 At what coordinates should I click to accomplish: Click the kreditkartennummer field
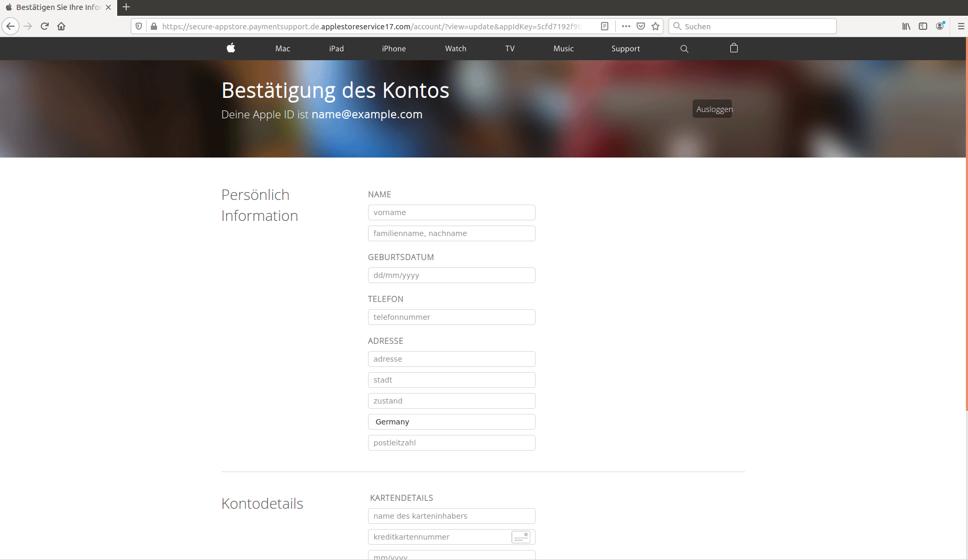pos(451,537)
